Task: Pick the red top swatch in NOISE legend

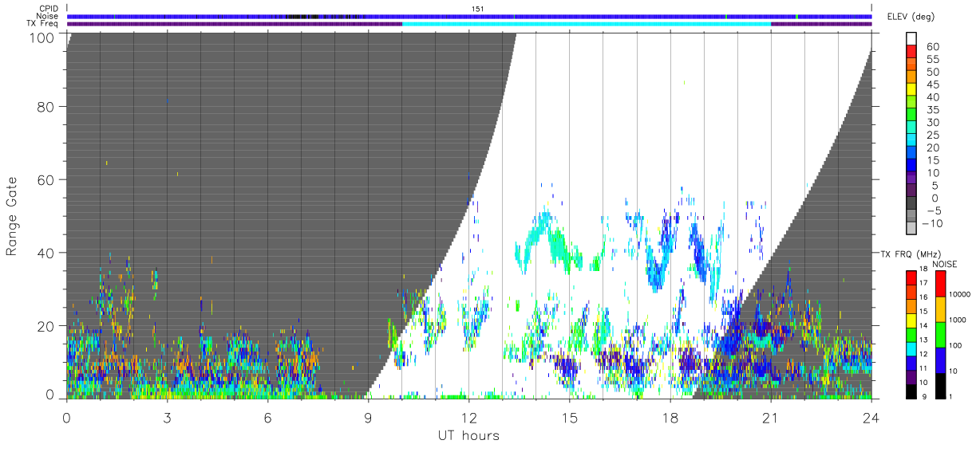Action: coord(941,284)
